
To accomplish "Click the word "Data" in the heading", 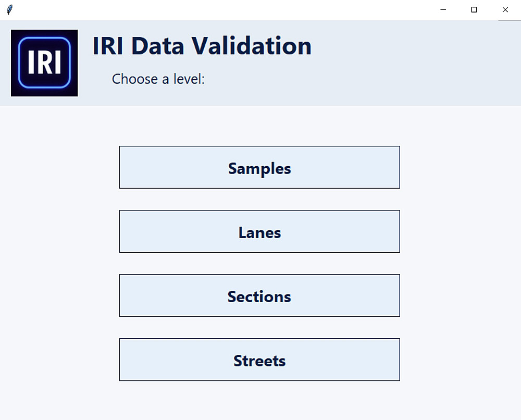I will pos(164,46).
